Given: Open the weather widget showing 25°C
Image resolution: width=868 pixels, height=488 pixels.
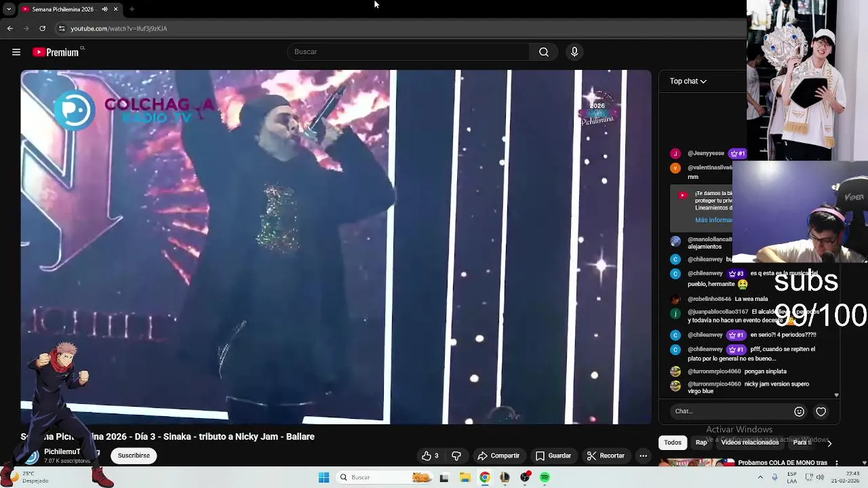Looking at the screenshot, I should (x=27, y=477).
